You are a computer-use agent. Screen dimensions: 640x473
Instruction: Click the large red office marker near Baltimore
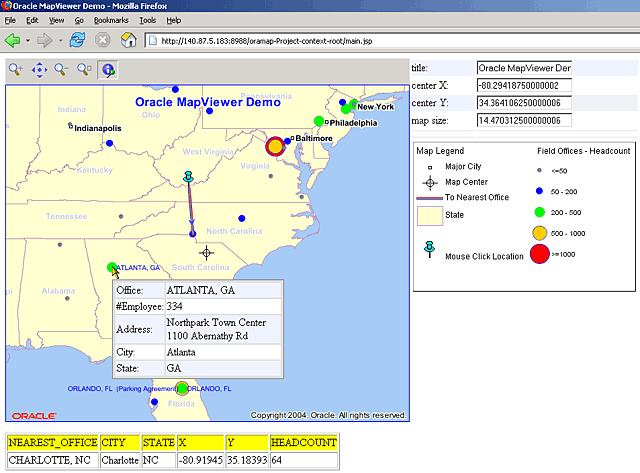click(x=276, y=147)
